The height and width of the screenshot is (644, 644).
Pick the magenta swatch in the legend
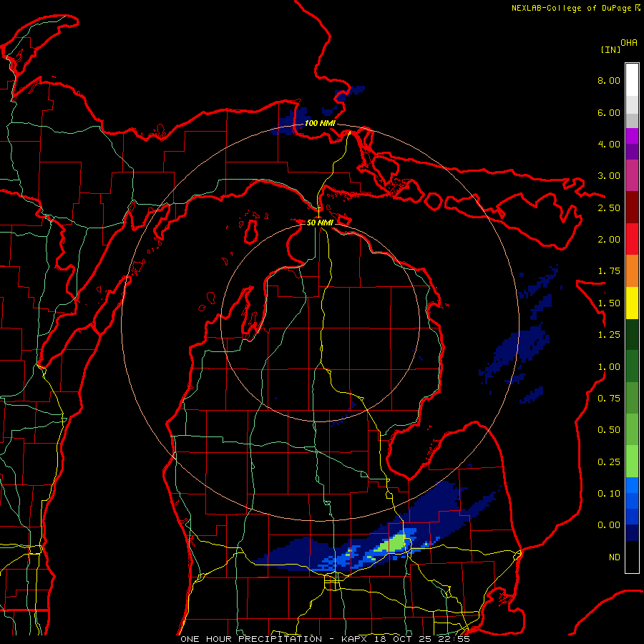point(632,136)
